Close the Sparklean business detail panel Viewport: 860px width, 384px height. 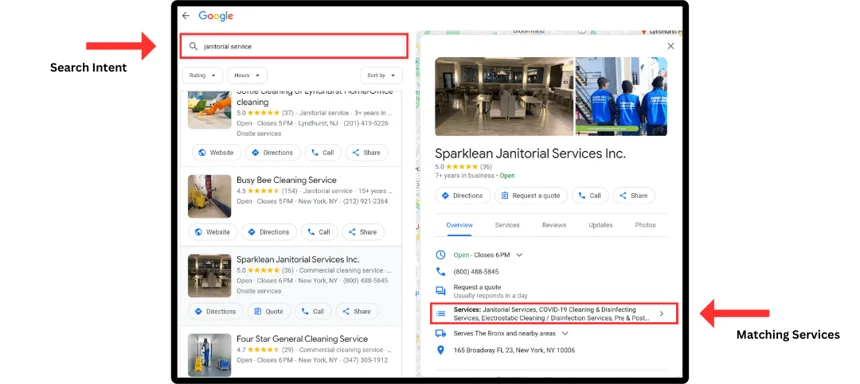tap(670, 46)
